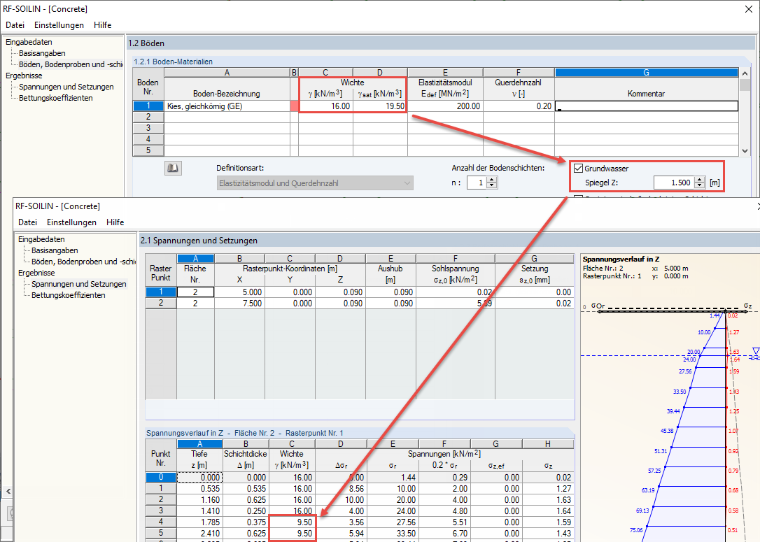Open Einstellungen menu in the front window
The image size is (760, 542).
point(71,222)
